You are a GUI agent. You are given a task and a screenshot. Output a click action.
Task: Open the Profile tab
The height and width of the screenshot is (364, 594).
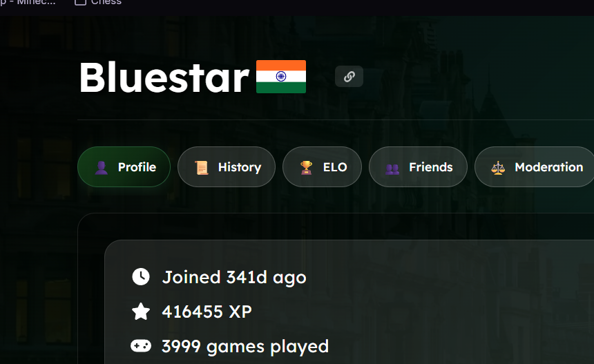pyautogui.click(x=124, y=166)
